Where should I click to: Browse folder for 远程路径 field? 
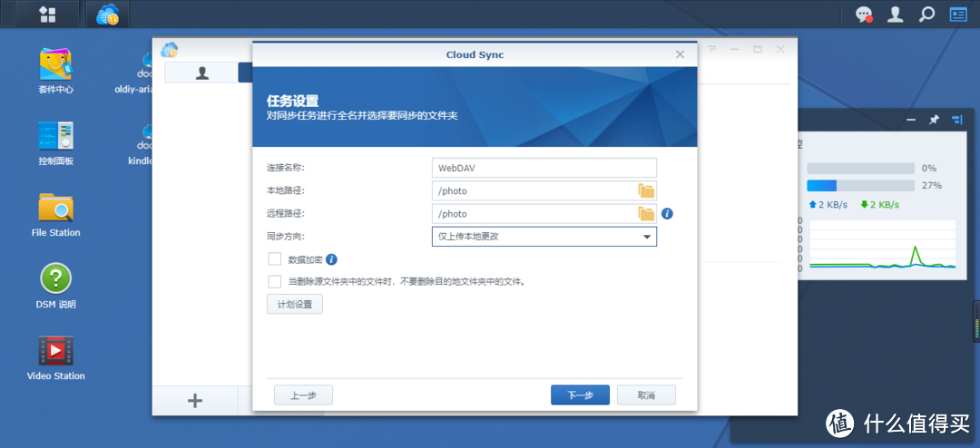pos(646,214)
